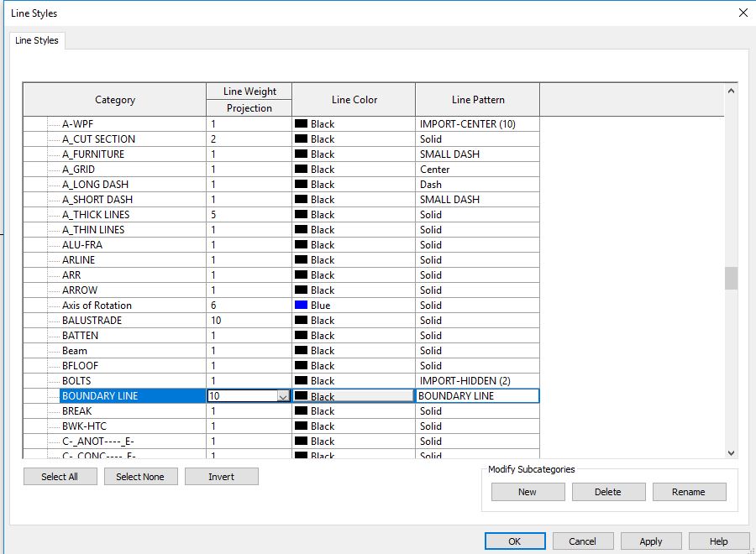Open Help for the Line Styles dialog
Image resolution: width=756 pixels, height=554 pixels.
(719, 541)
